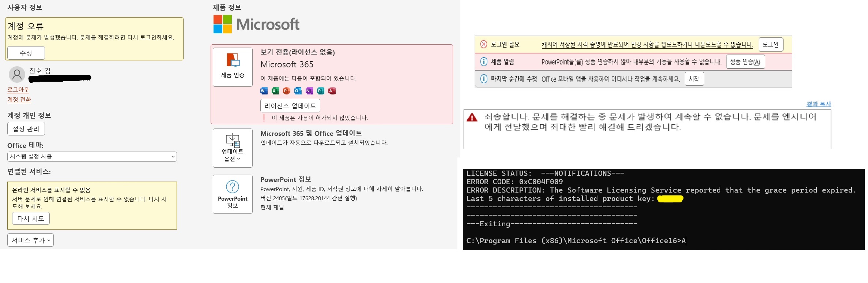Click the 계정 오류 heading text
868x283 pixels.
click(26, 26)
